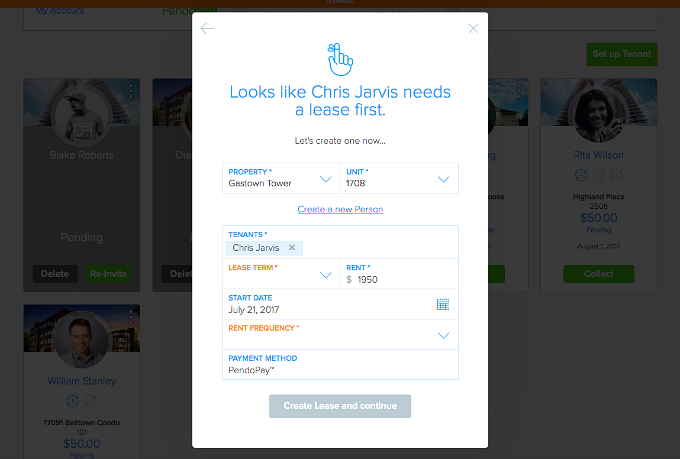Screen dimensions: 680x459
Task: Click William Stanley's $50.00 amount
Action: [x=82, y=444]
